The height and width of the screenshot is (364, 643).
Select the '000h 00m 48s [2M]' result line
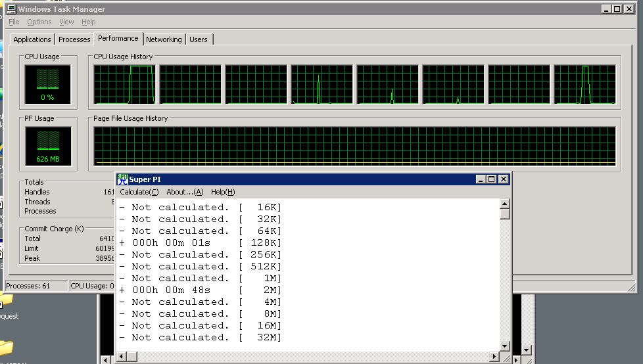click(x=200, y=290)
